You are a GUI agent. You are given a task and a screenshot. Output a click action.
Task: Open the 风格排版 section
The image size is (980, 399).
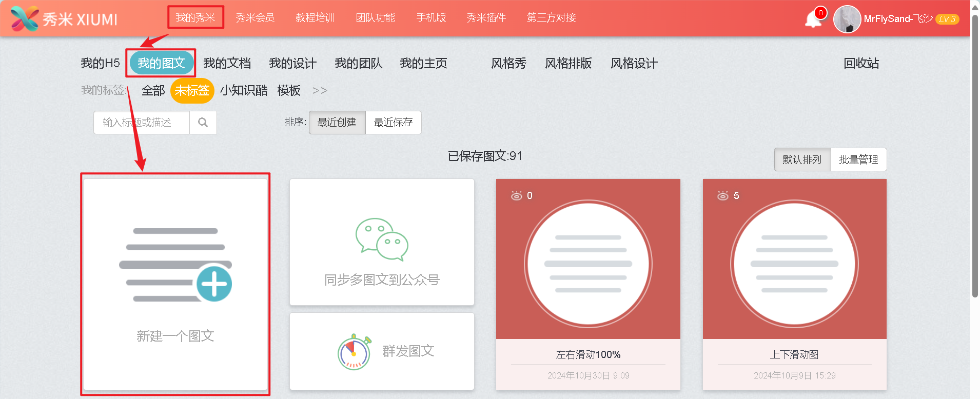[569, 63]
